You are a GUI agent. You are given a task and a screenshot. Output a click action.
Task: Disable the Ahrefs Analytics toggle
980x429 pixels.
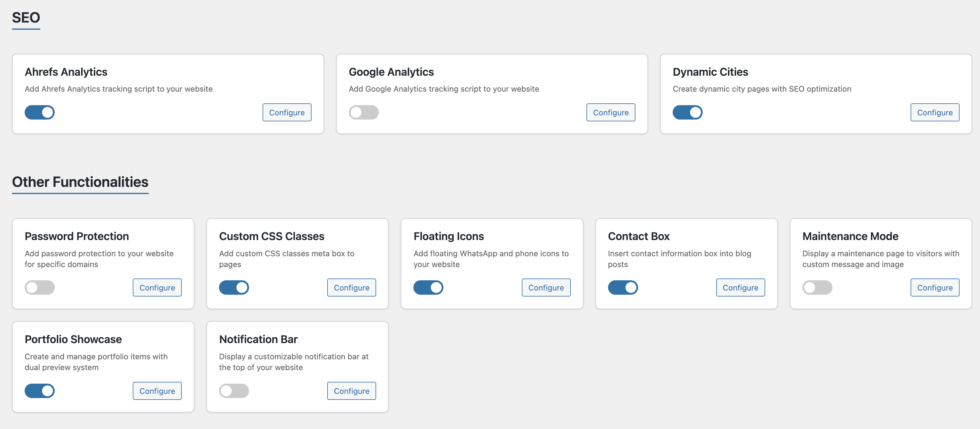click(40, 113)
